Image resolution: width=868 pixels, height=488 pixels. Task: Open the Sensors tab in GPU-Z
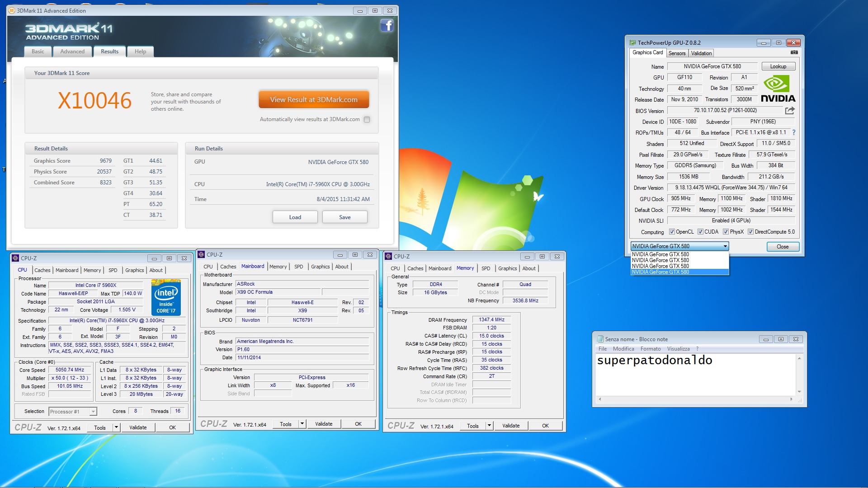pos(677,53)
